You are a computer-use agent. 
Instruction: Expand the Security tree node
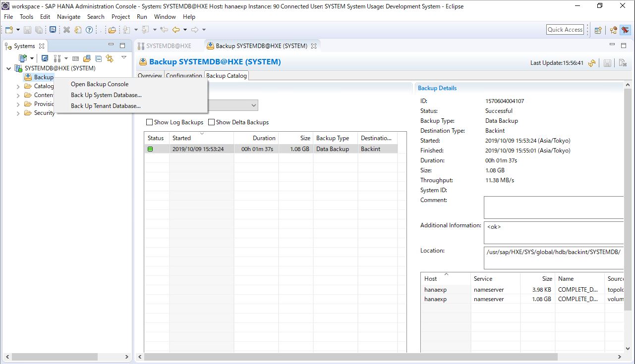tap(18, 113)
